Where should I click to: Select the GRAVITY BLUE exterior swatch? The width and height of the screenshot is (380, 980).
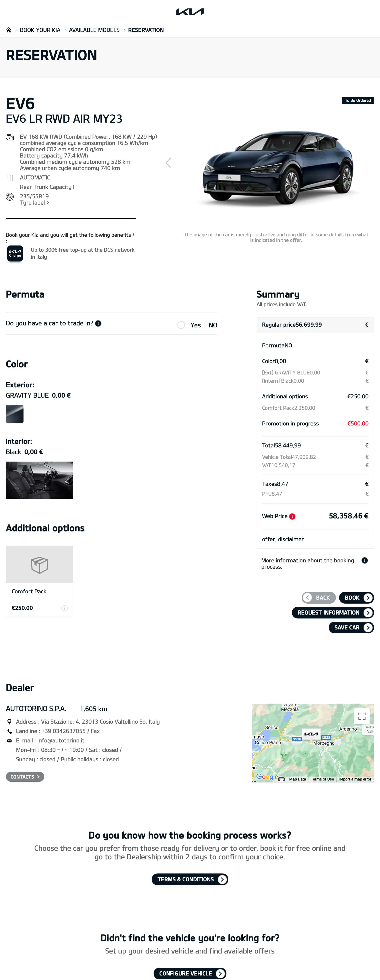coord(14,413)
